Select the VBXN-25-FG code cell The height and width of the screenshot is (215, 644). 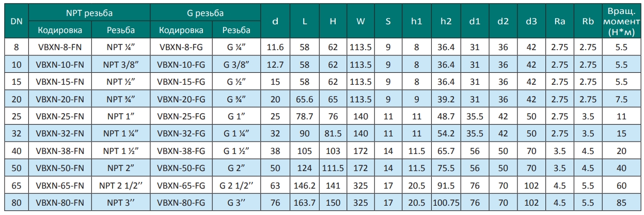(181, 115)
